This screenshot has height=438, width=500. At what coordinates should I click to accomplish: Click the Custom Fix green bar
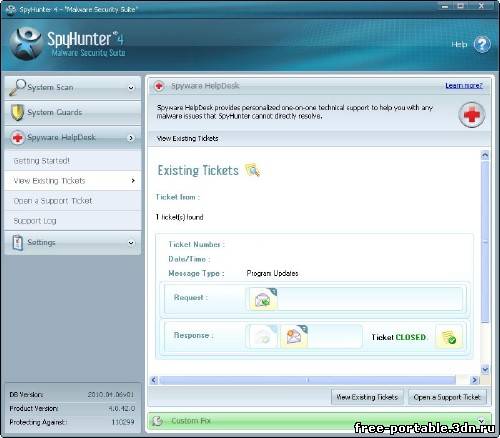(x=319, y=421)
